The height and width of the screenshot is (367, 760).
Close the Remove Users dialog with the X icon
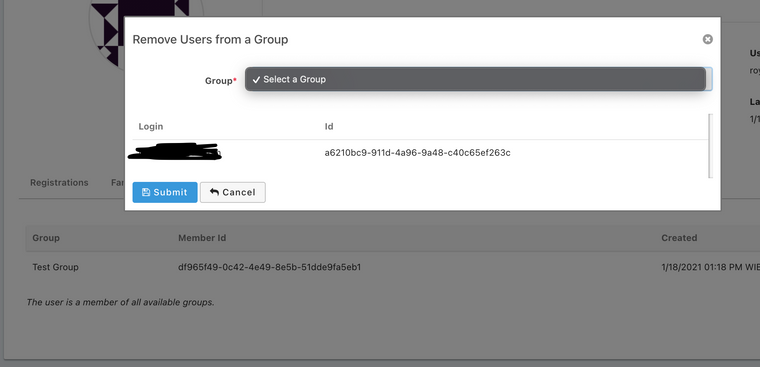tap(708, 39)
